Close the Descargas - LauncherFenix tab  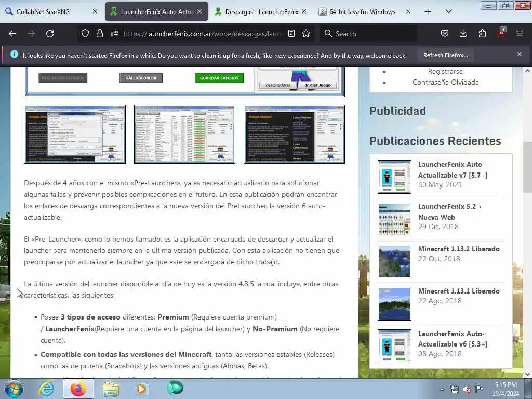pyautogui.click(x=304, y=12)
